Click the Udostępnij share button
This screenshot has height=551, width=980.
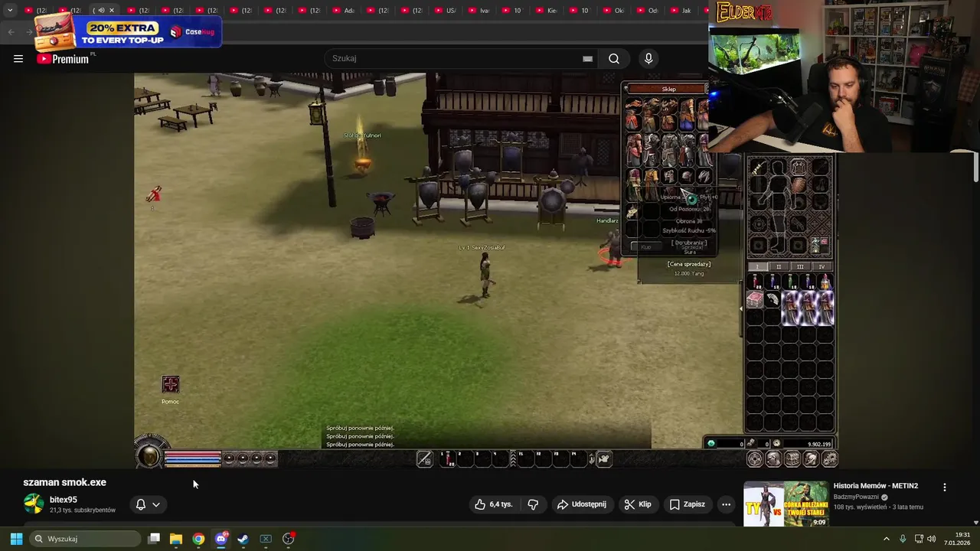pos(582,504)
